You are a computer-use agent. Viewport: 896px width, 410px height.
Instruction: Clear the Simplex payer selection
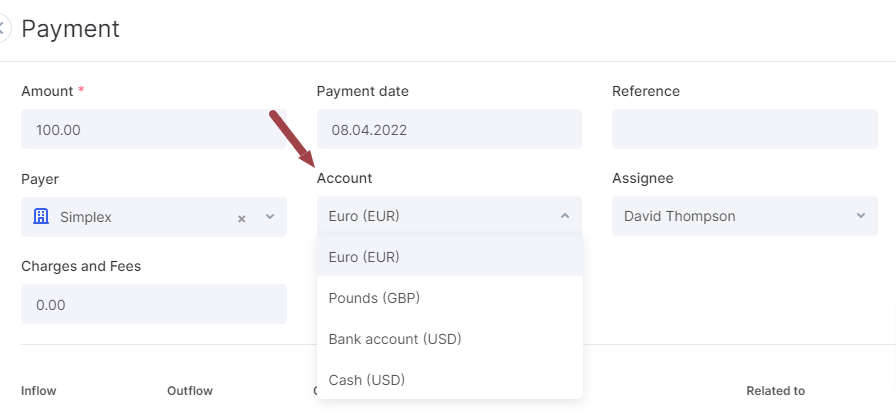click(x=242, y=218)
